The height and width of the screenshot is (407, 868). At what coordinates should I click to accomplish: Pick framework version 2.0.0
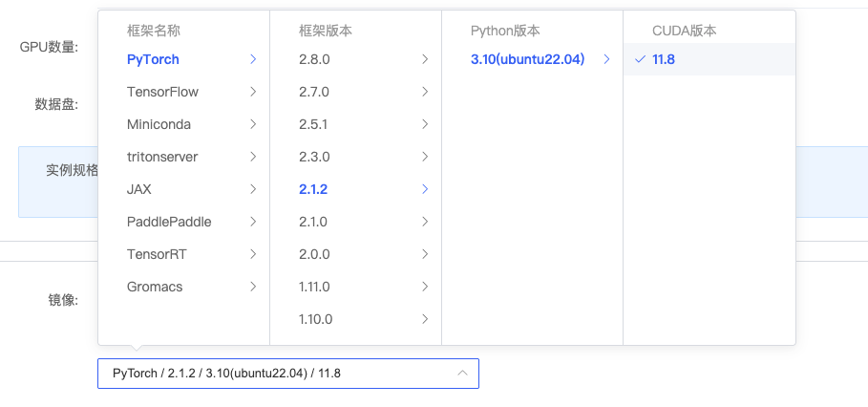[x=356, y=254]
